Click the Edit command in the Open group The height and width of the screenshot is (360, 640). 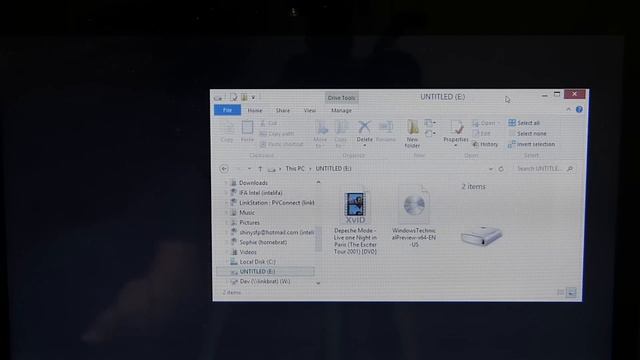tap(482, 133)
